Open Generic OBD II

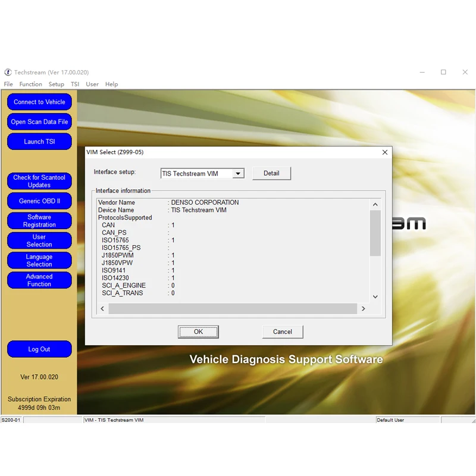(x=39, y=201)
